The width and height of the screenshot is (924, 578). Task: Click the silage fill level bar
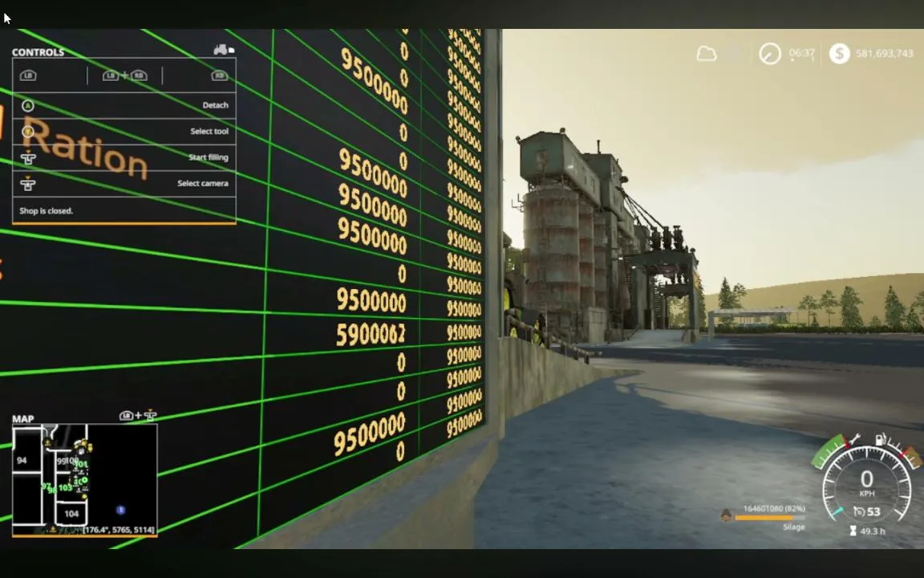[770, 517]
